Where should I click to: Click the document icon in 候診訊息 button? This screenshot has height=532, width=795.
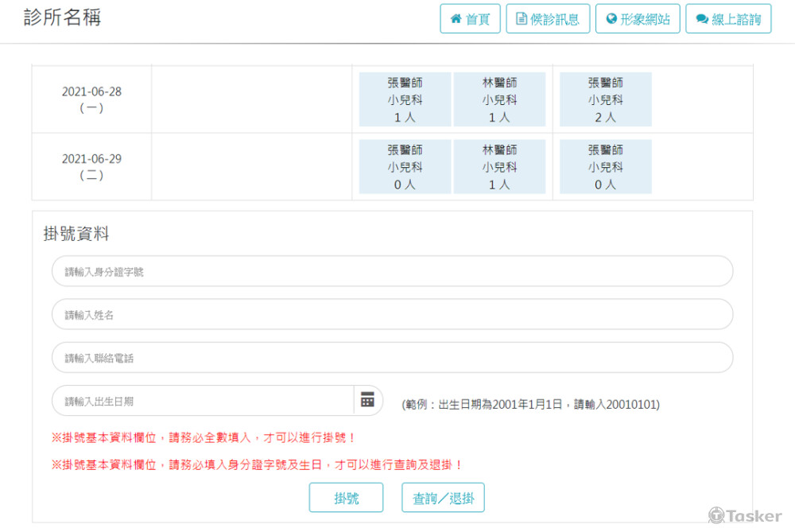coord(522,19)
